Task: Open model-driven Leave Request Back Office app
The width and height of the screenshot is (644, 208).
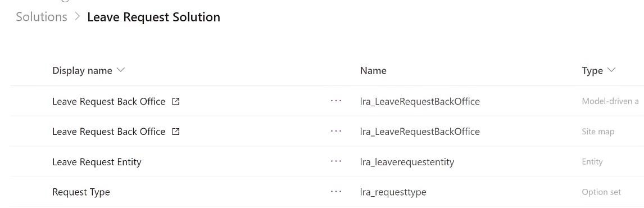Action: [109, 102]
